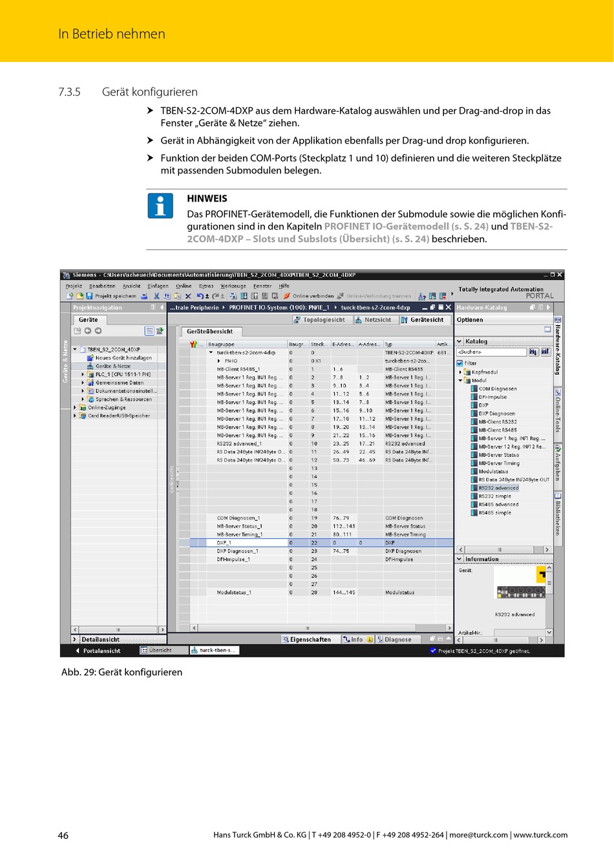Select RS232 advanced in catalog
This screenshot has width=614, height=868.
(x=498, y=488)
